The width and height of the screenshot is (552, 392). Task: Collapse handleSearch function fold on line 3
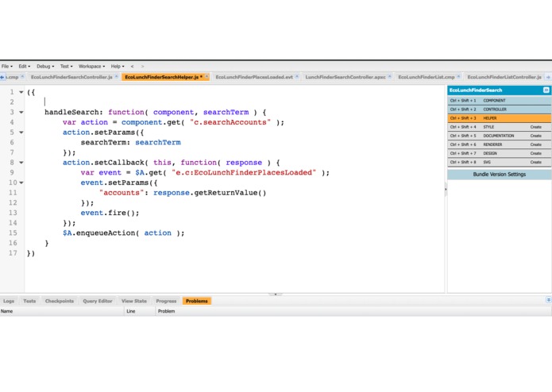[x=21, y=112]
